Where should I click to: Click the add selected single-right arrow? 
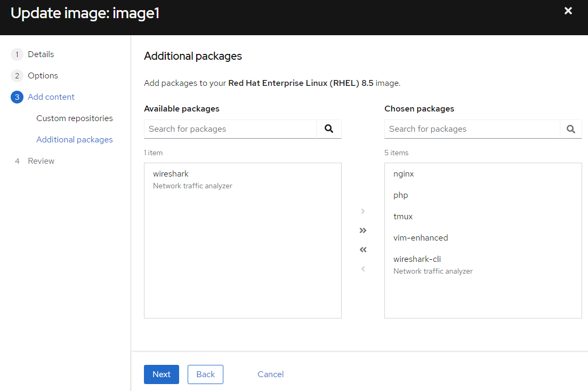point(363,211)
